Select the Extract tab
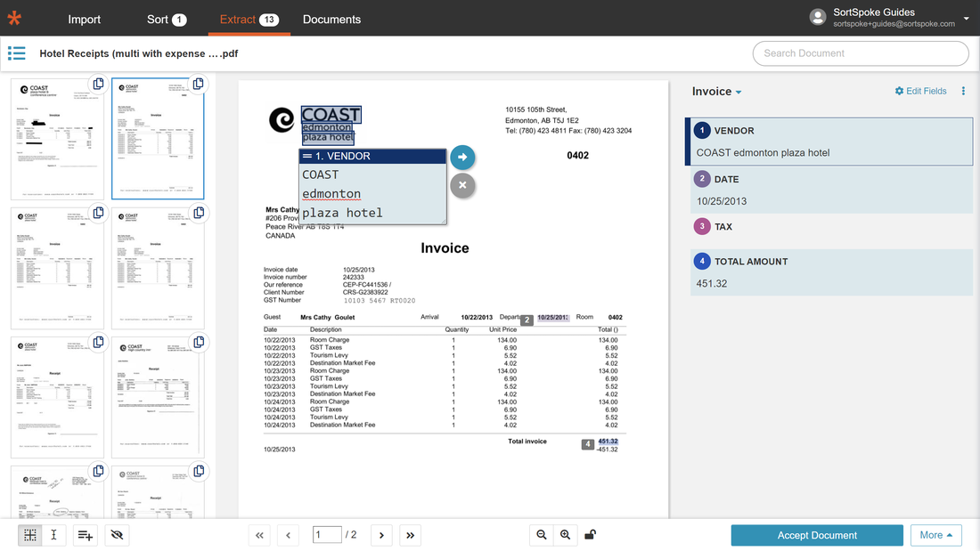This screenshot has width=980, height=551. pos(249,20)
